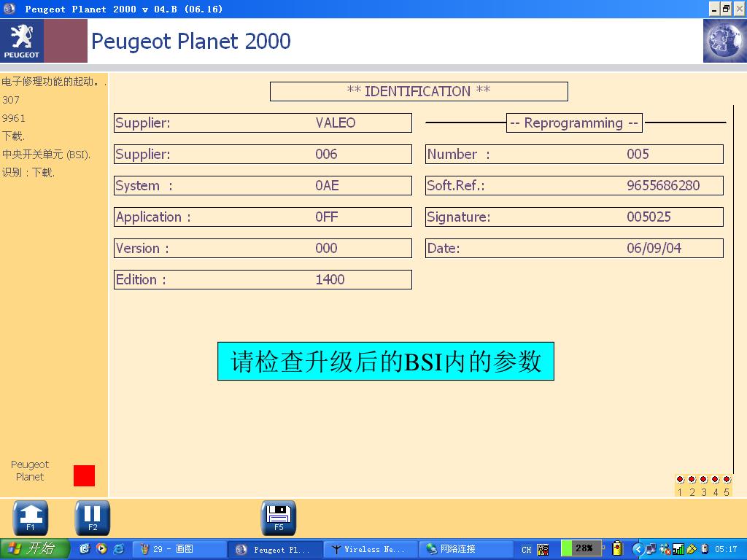Switch to the '29 - 画图' taskbar window

point(179,550)
